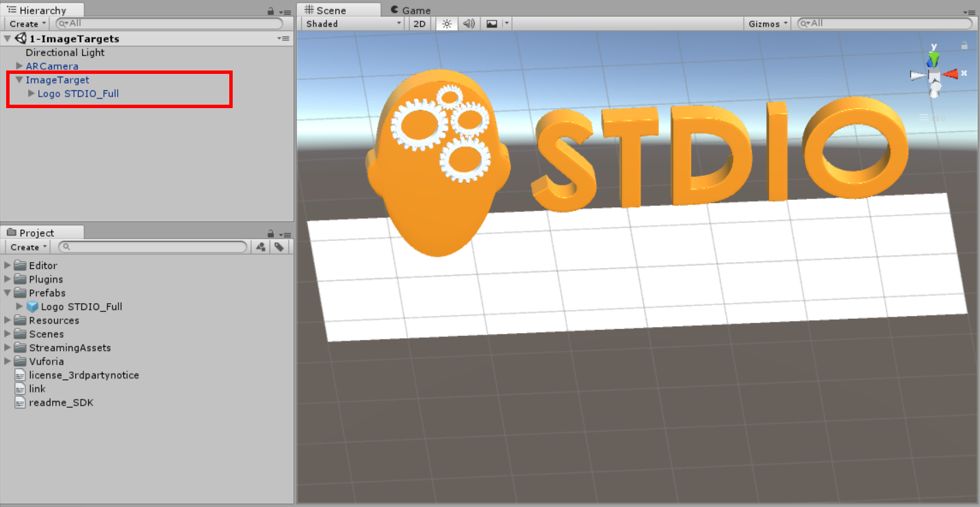
Task: Click the center cube of scene gizmo
Action: [934, 75]
